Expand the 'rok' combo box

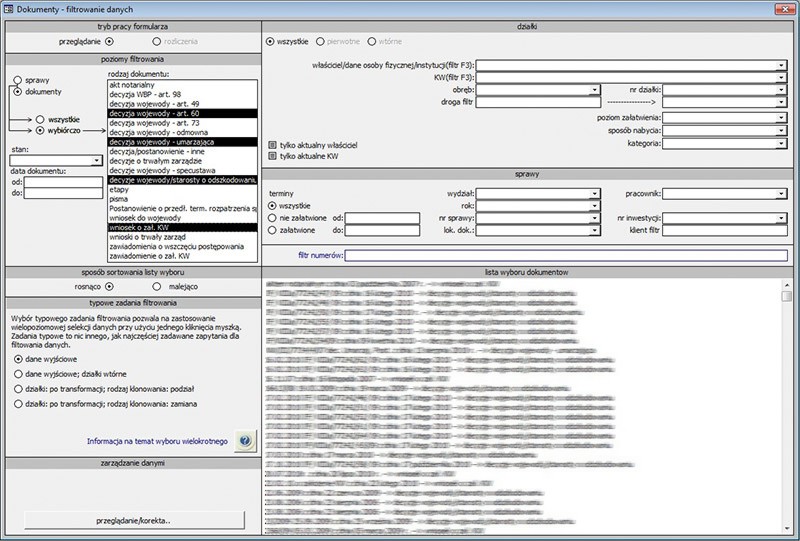click(x=595, y=206)
